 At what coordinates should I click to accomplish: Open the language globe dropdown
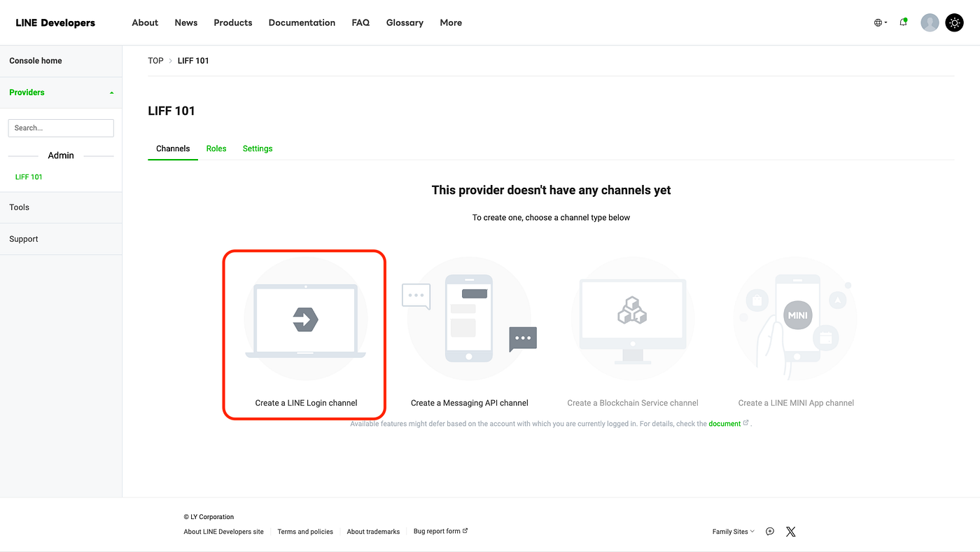(880, 22)
